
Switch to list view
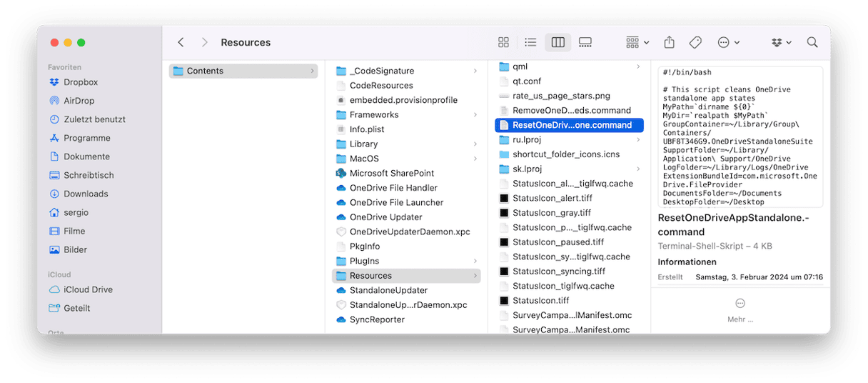pos(530,43)
